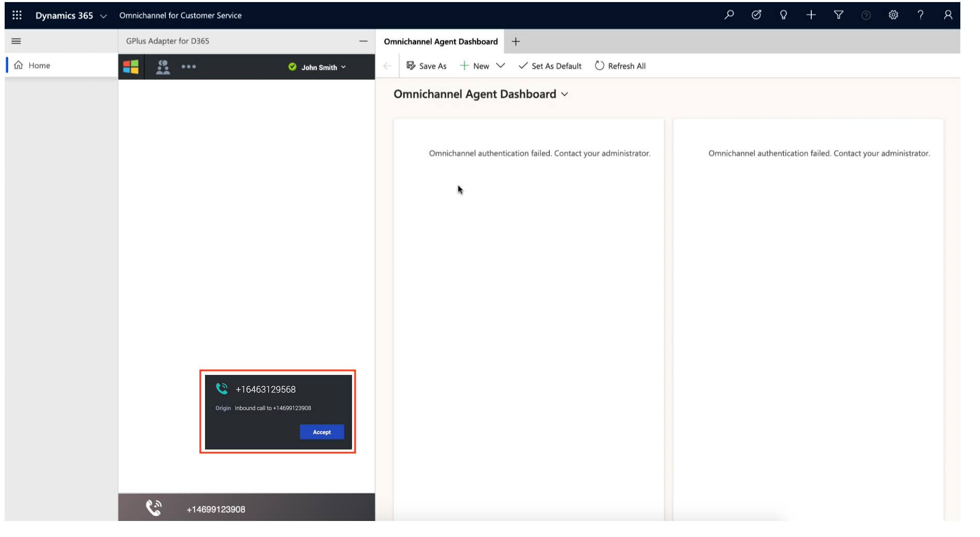Open John Smith agent status dropdown

tap(324, 67)
